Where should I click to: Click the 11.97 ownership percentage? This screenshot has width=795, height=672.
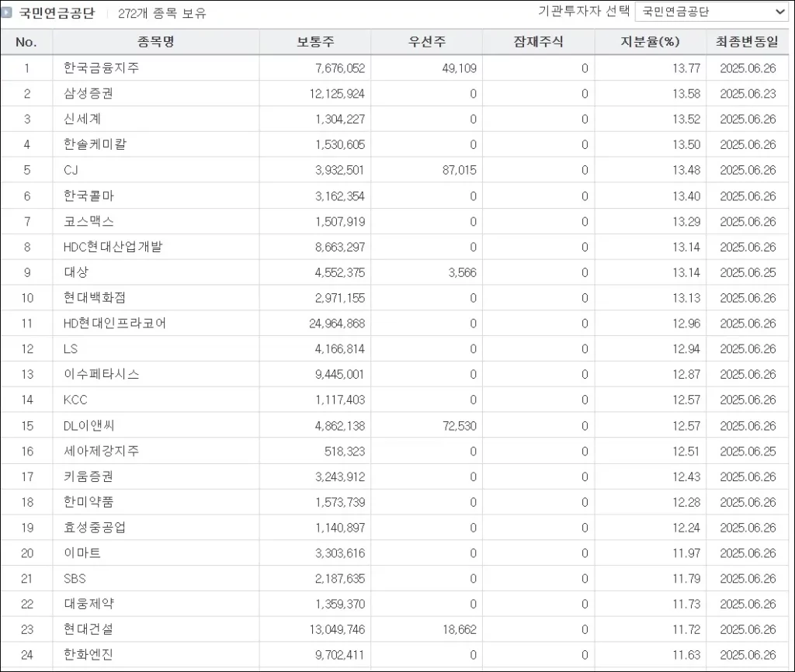point(686,553)
